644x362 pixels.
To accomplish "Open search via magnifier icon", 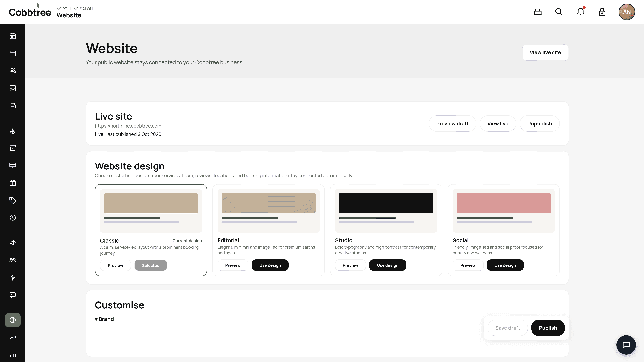I will pos(559,12).
